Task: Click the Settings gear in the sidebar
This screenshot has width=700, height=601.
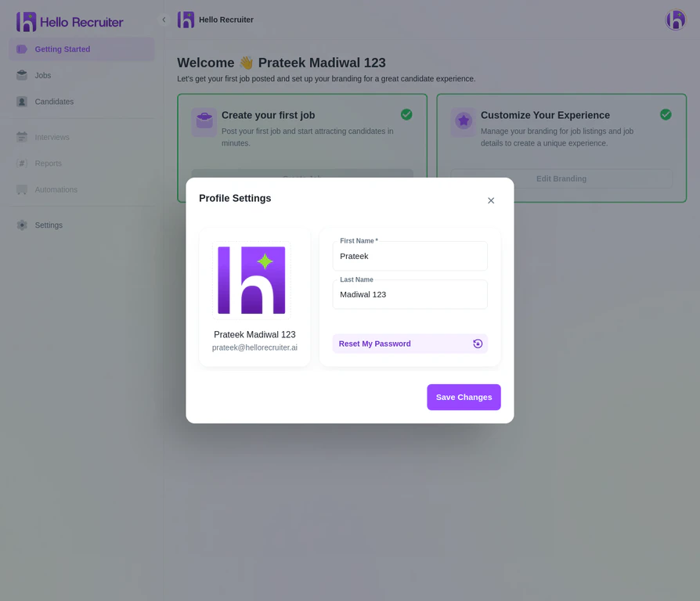Action: tap(22, 225)
